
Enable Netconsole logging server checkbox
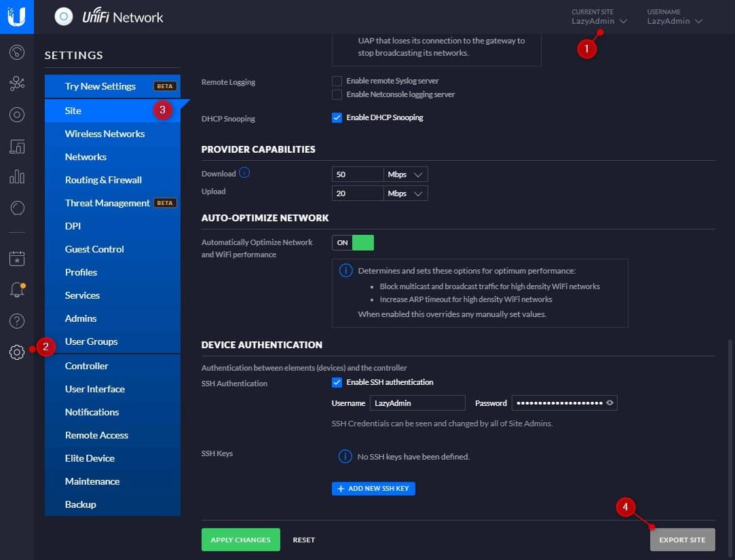click(x=337, y=95)
